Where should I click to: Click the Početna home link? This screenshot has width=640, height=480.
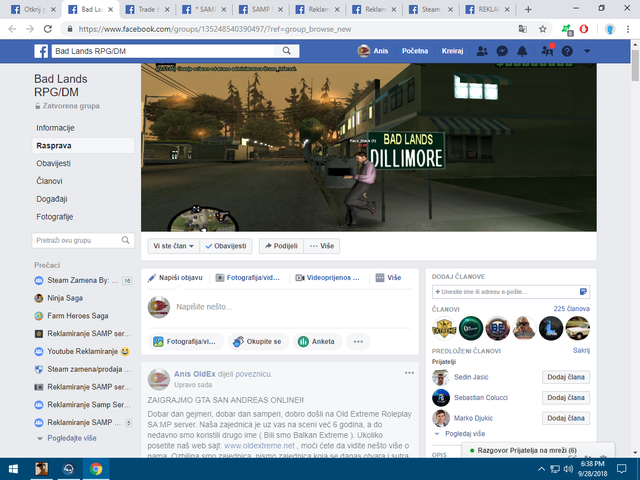[x=415, y=51]
